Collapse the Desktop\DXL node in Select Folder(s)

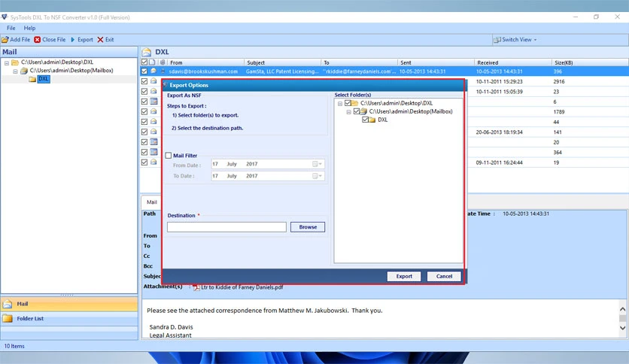(340, 104)
